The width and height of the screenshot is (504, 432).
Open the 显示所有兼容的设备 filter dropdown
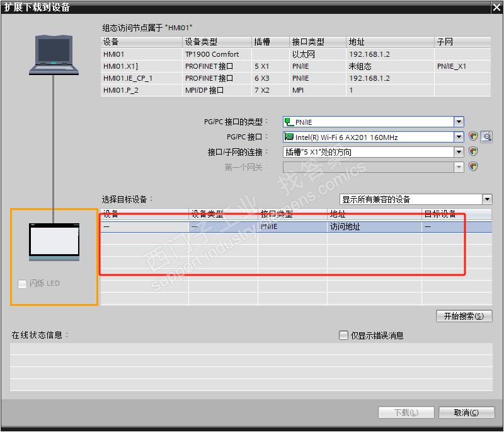(x=487, y=199)
